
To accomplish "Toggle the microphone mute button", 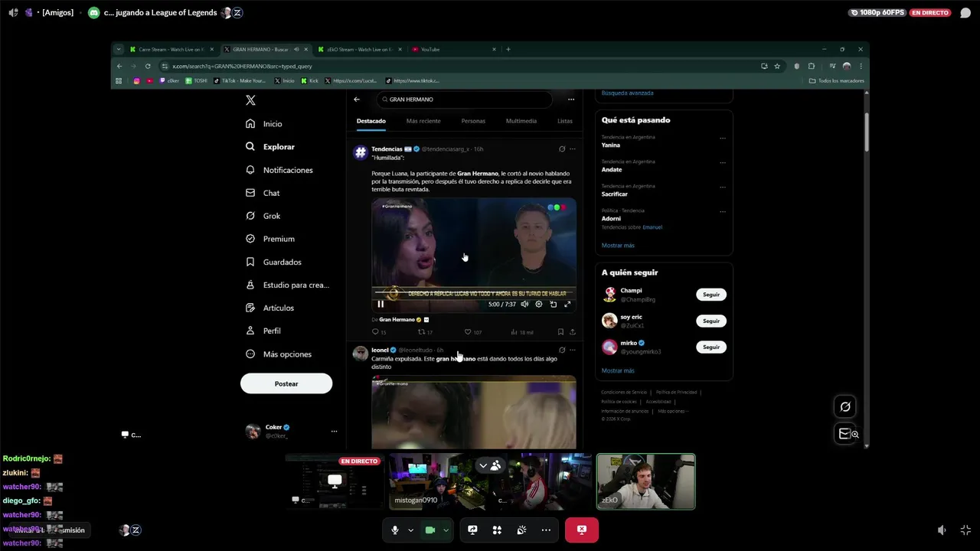I will [395, 530].
